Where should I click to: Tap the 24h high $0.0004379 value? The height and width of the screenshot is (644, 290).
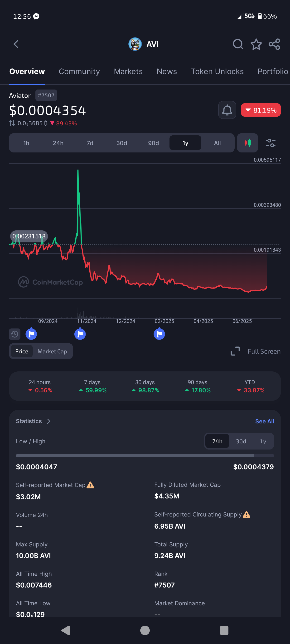(x=253, y=467)
